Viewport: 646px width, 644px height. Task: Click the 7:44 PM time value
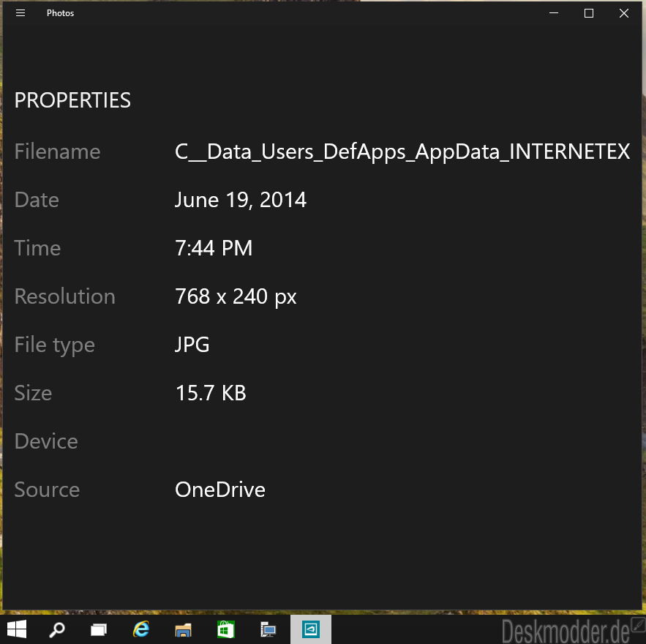pos(214,248)
